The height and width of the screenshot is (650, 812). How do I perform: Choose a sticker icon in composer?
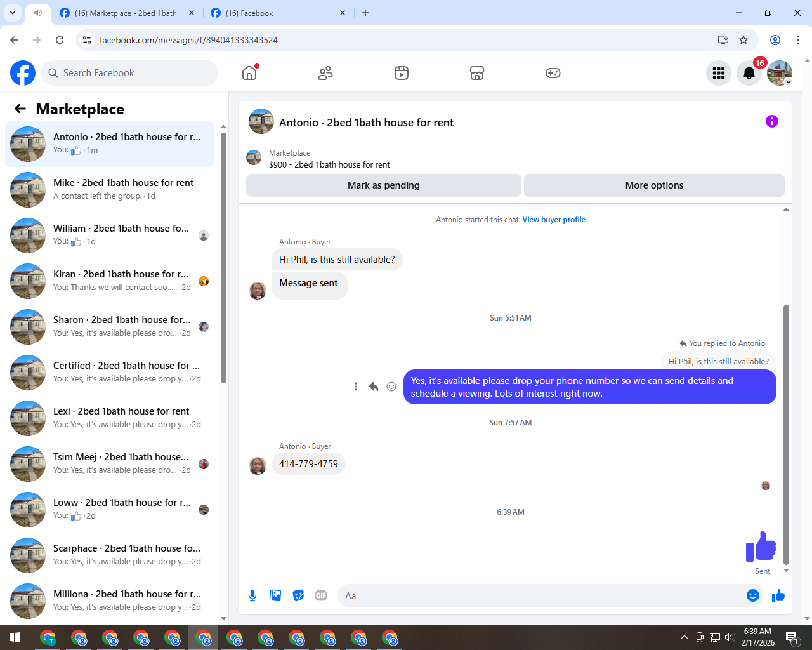298,595
